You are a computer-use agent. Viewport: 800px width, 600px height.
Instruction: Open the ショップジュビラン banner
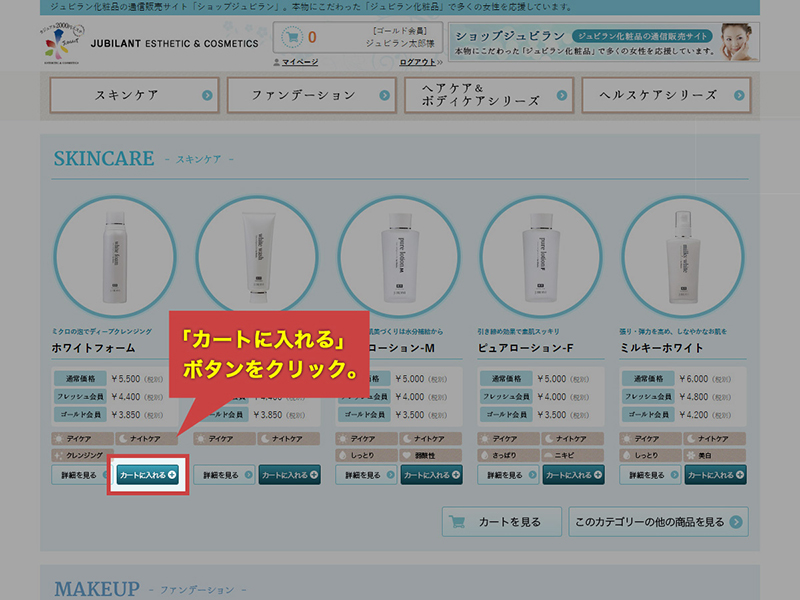604,42
